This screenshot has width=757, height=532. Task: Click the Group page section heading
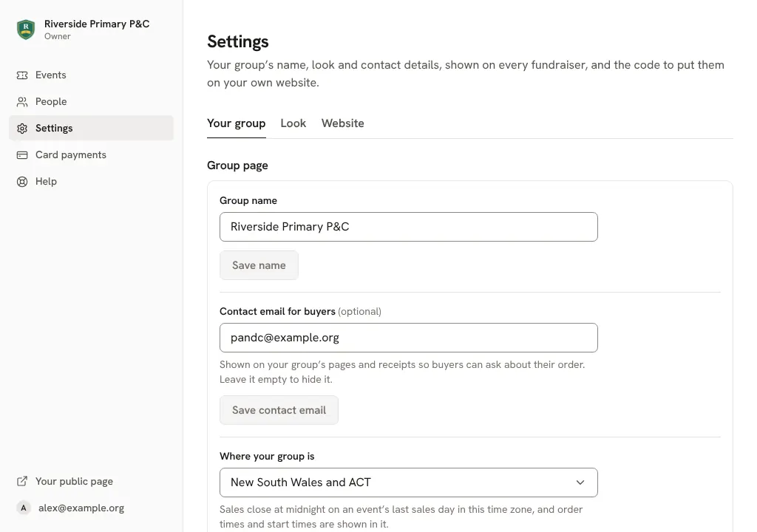pyautogui.click(x=237, y=166)
